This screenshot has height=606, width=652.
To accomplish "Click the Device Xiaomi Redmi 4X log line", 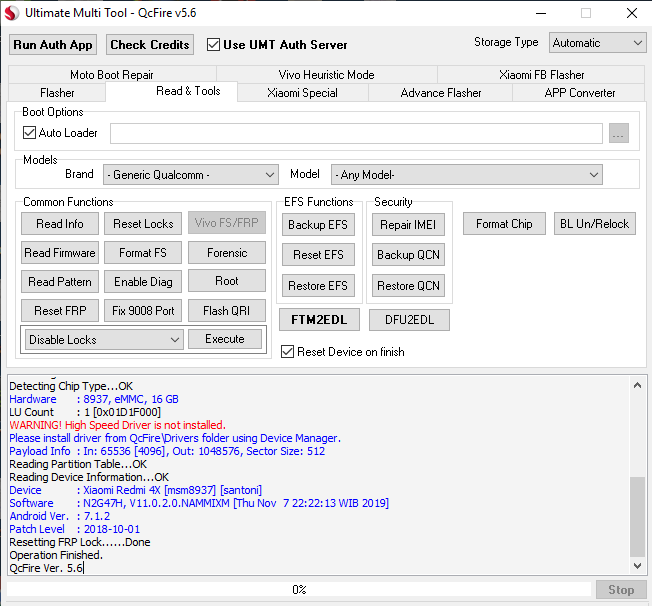I will point(136,490).
